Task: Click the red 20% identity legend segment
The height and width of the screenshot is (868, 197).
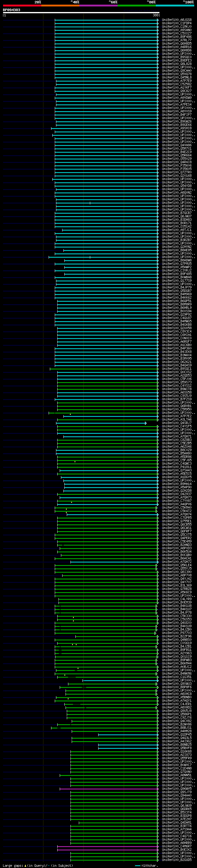Action: (x=22, y=6)
